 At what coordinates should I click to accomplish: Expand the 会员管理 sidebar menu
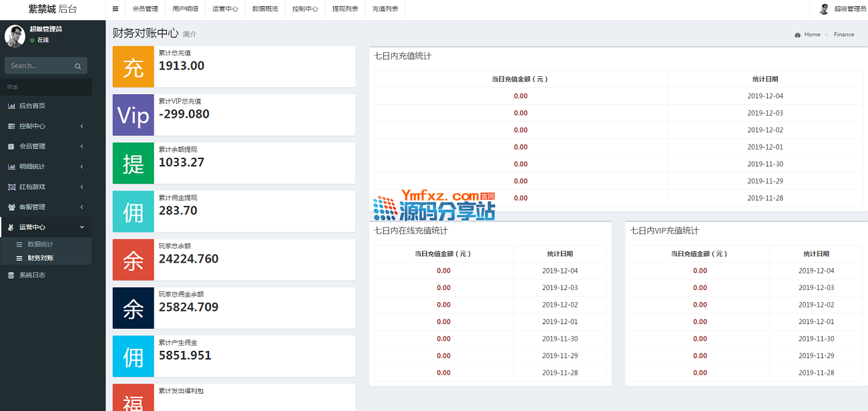[x=45, y=146]
